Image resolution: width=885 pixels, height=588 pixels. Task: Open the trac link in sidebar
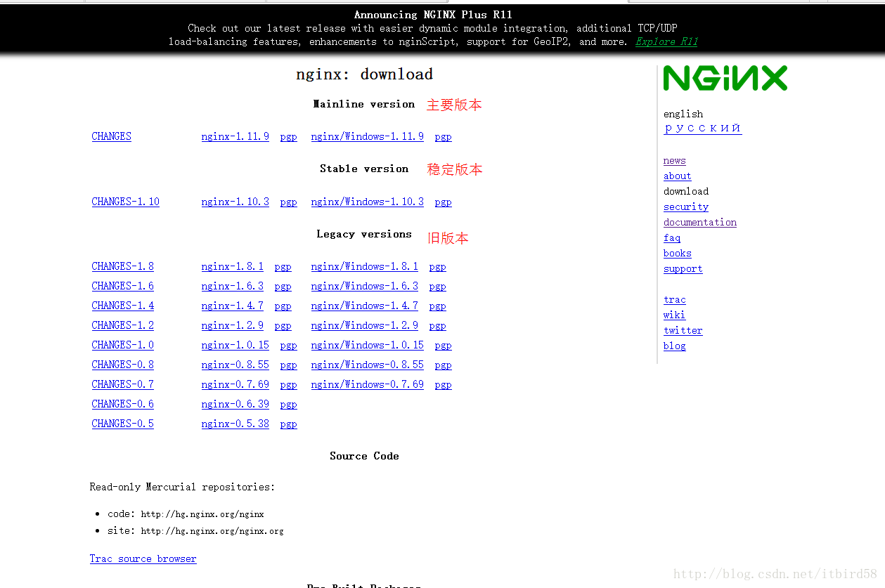[674, 299]
